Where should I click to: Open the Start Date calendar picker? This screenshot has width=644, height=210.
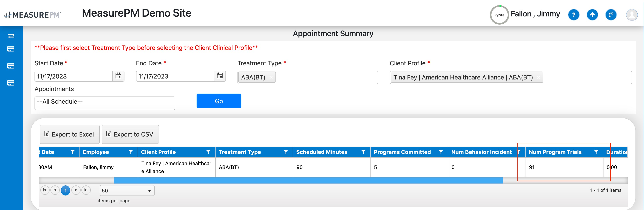click(118, 76)
